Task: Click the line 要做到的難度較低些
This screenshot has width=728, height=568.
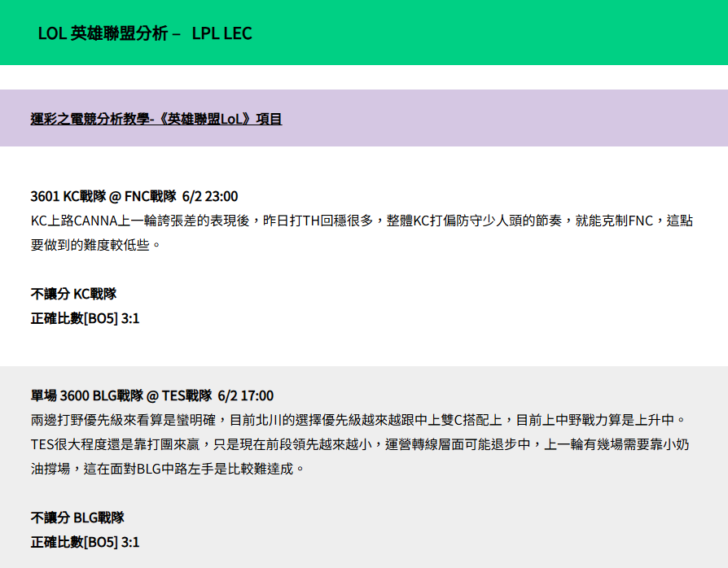Action: coord(95,245)
